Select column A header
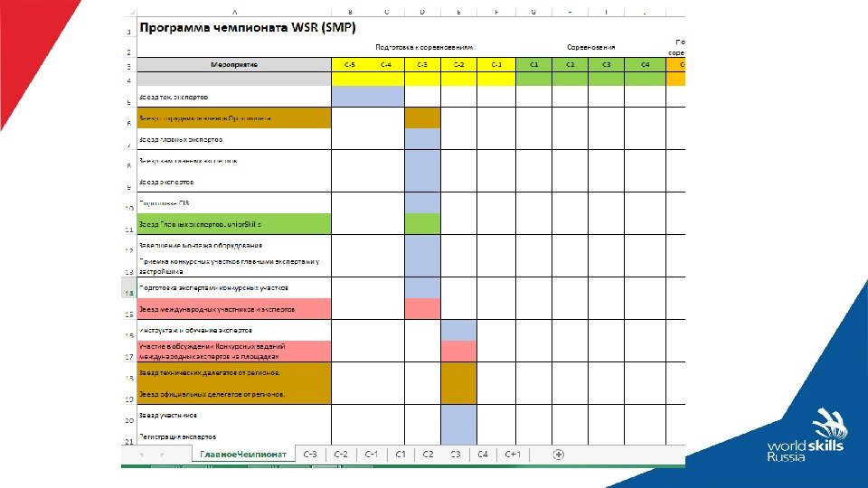The image size is (868, 488). (x=234, y=12)
